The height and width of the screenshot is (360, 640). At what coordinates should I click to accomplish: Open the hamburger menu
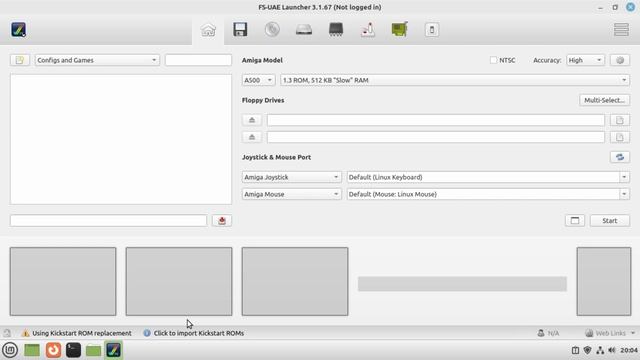[621, 29]
